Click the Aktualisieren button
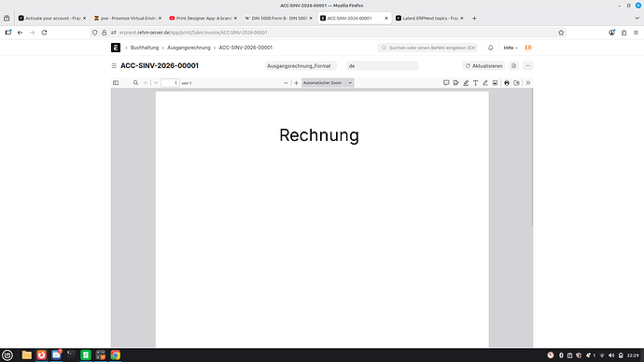 tap(483, 65)
